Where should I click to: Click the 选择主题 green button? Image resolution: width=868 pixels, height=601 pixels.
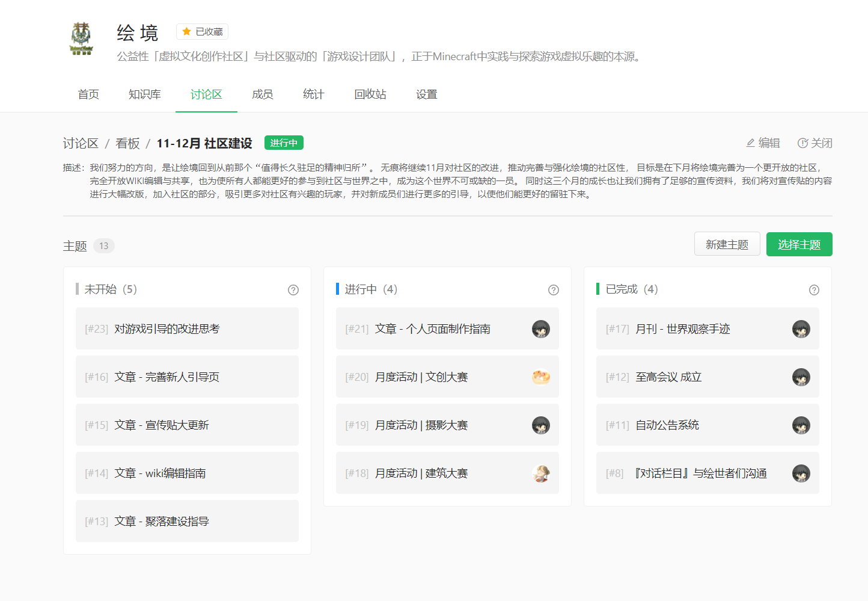click(799, 244)
